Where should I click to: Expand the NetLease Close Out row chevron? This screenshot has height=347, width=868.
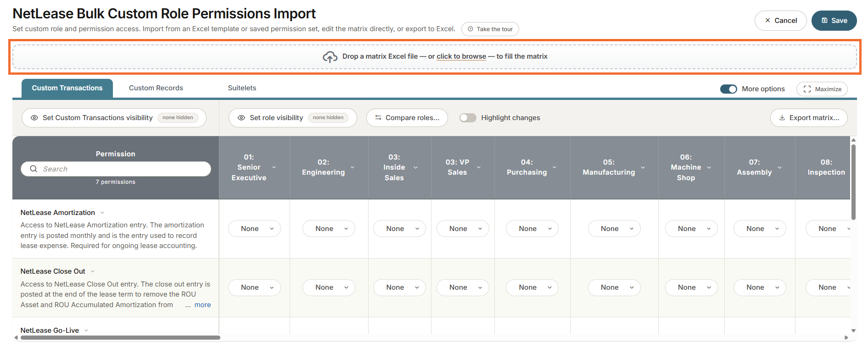[93, 271]
